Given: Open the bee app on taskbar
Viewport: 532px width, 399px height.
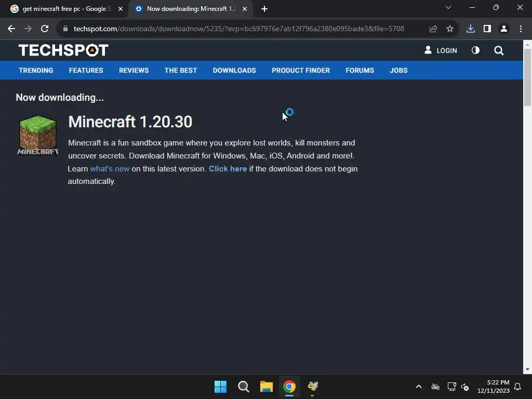Looking at the screenshot, I should click(x=312, y=386).
